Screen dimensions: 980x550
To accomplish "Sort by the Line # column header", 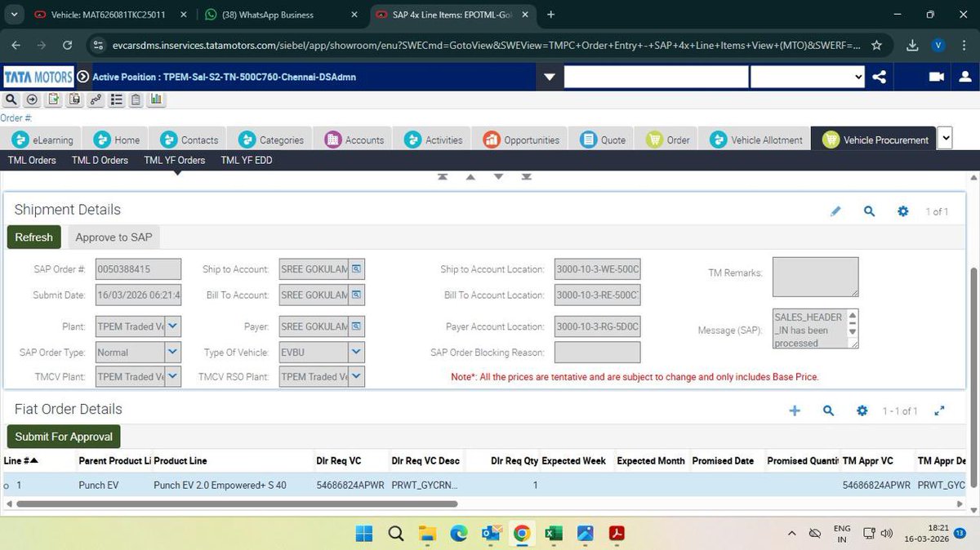I will 21,460.
